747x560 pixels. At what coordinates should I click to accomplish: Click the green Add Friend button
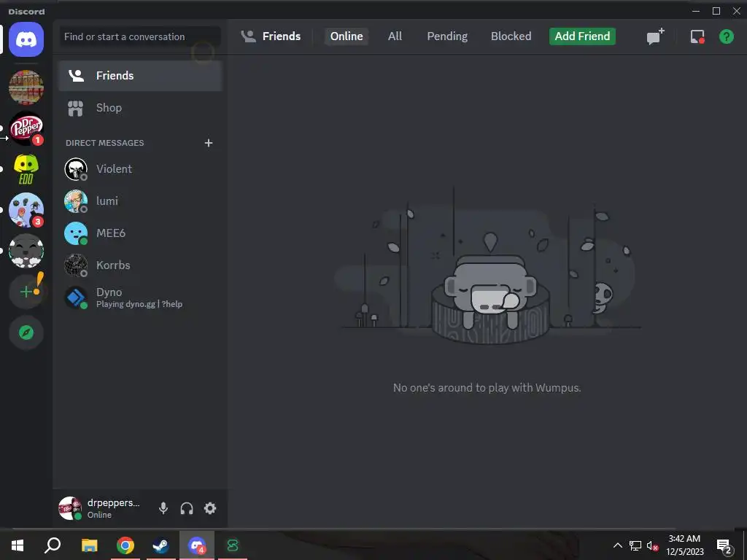(x=582, y=36)
